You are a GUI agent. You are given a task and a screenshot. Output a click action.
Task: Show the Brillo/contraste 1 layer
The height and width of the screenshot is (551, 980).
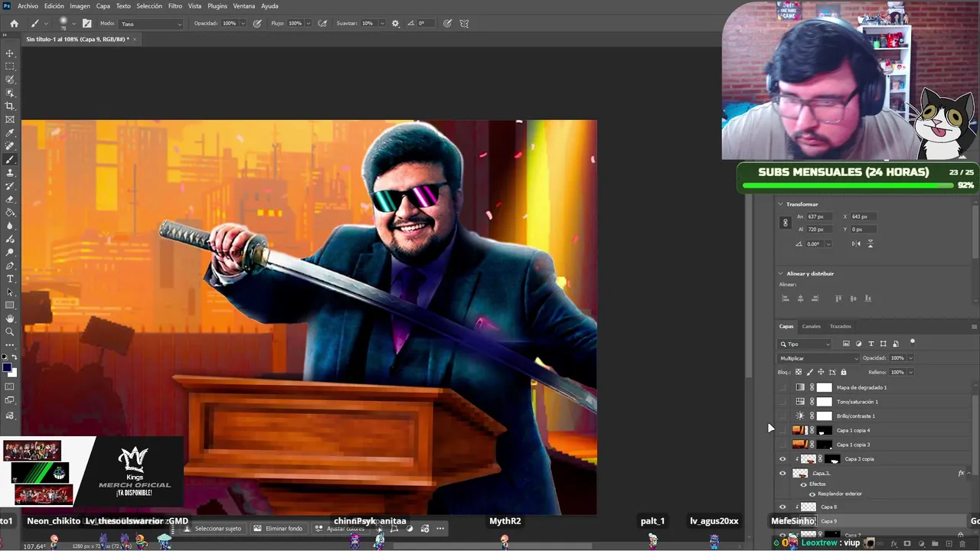[x=782, y=416]
